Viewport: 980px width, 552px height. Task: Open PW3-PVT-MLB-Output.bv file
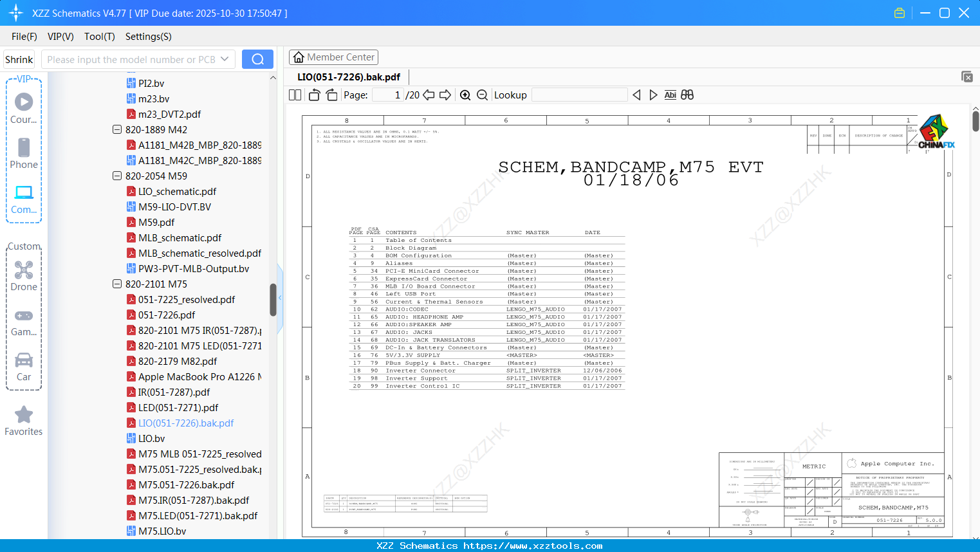coord(188,268)
